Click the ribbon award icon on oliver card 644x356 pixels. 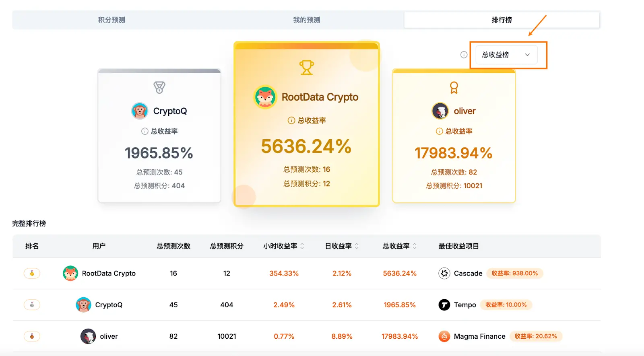click(454, 88)
